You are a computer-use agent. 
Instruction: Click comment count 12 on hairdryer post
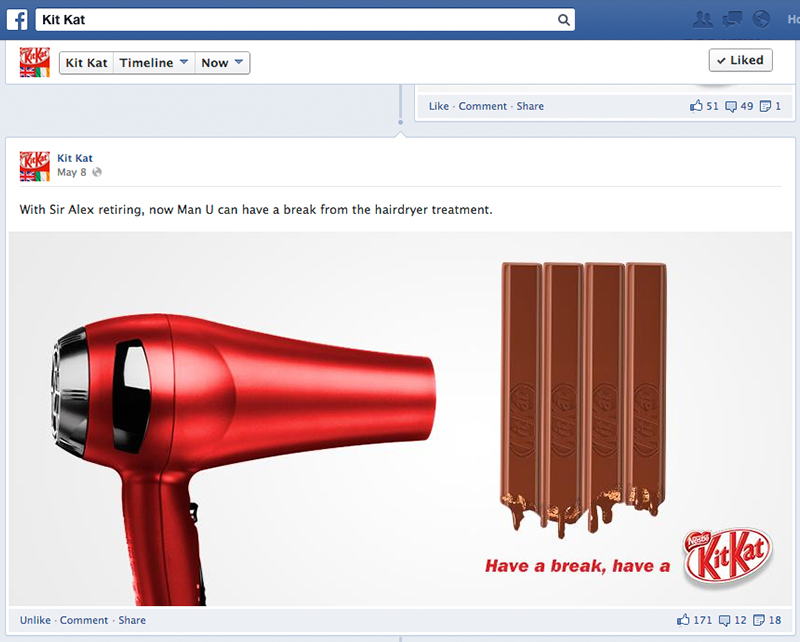[x=733, y=620]
